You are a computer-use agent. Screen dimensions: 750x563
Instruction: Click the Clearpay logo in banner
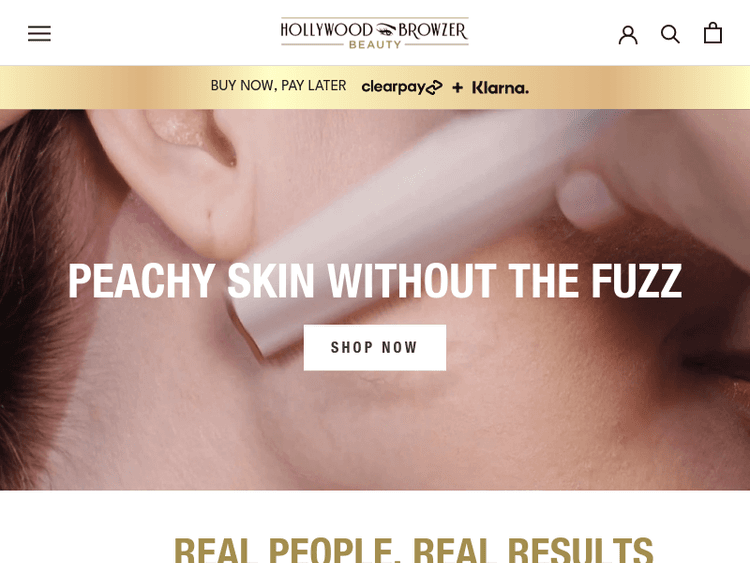click(x=402, y=87)
